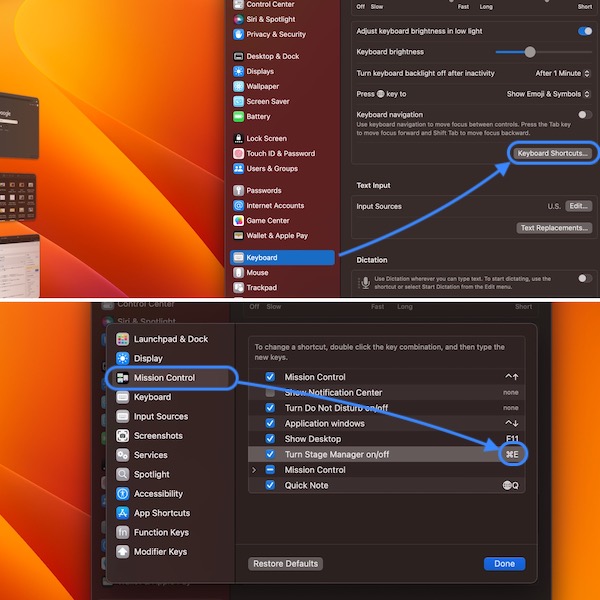Click the ⌘E Stage Manager shortcut value

pos(512,454)
